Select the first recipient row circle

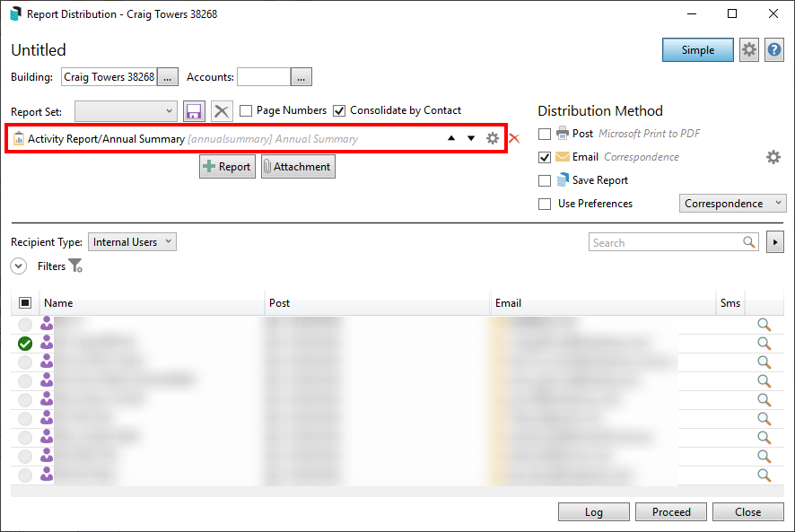click(x=25, y=325)
